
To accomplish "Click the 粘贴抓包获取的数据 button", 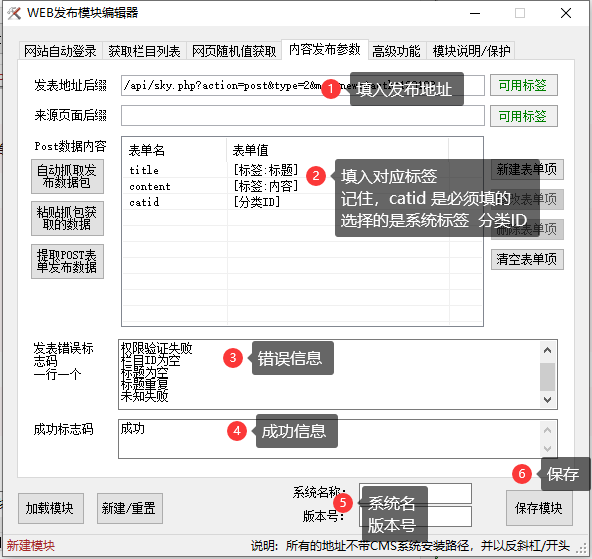I will coord(67,219).
